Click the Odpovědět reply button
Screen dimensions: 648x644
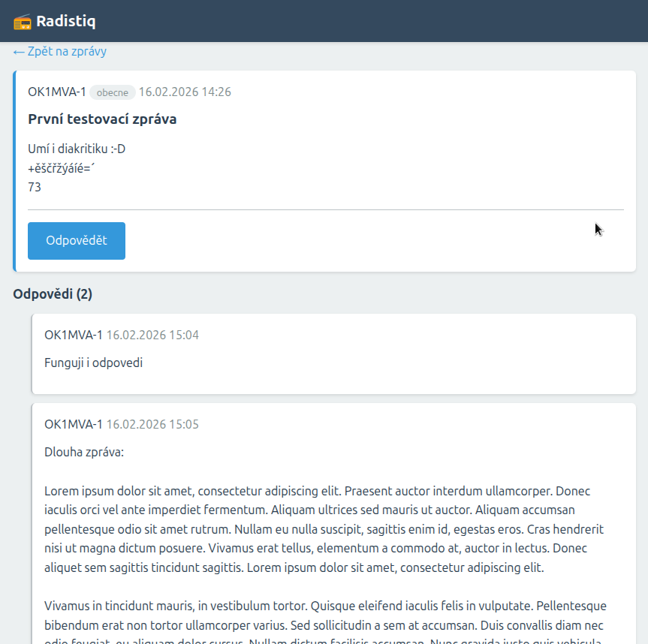77,241
